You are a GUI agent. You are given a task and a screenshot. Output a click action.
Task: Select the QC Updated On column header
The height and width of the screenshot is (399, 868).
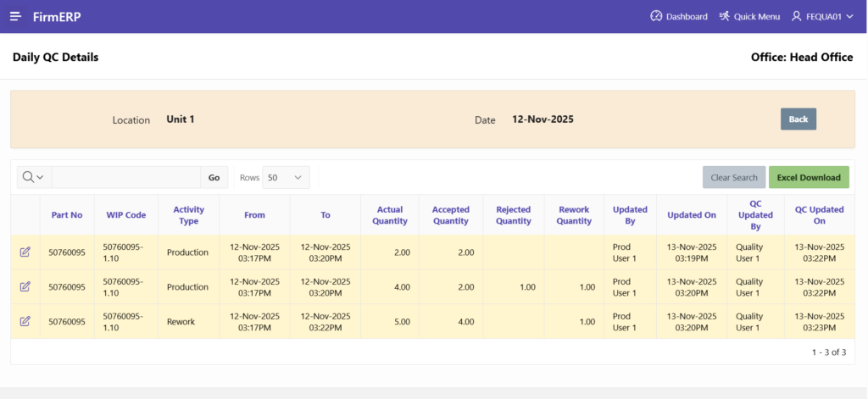(x=819, y=215)
